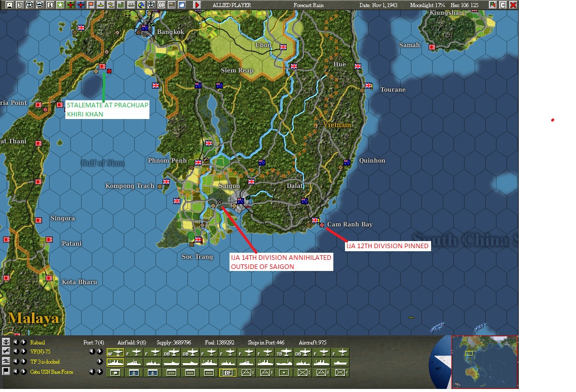This screenshot has width=576, height=392.
Task: Click the 'Supply: 3689796' value
Action: point(174,342)
